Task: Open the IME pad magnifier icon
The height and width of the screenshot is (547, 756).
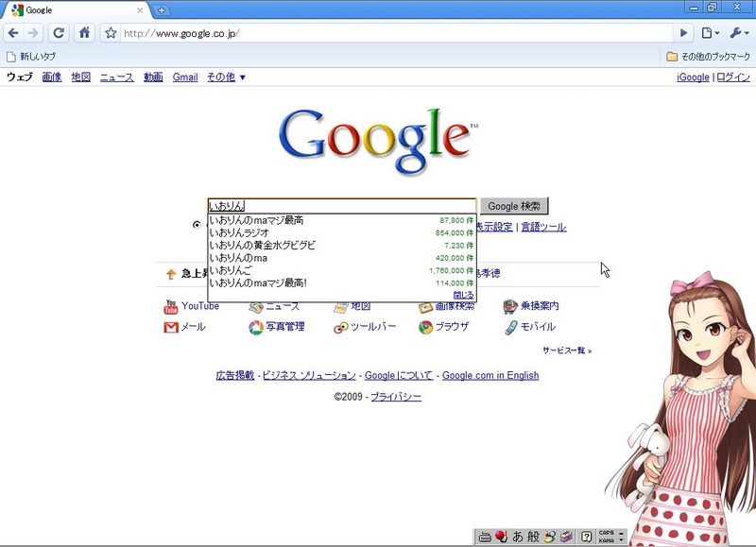Action: 550,536
